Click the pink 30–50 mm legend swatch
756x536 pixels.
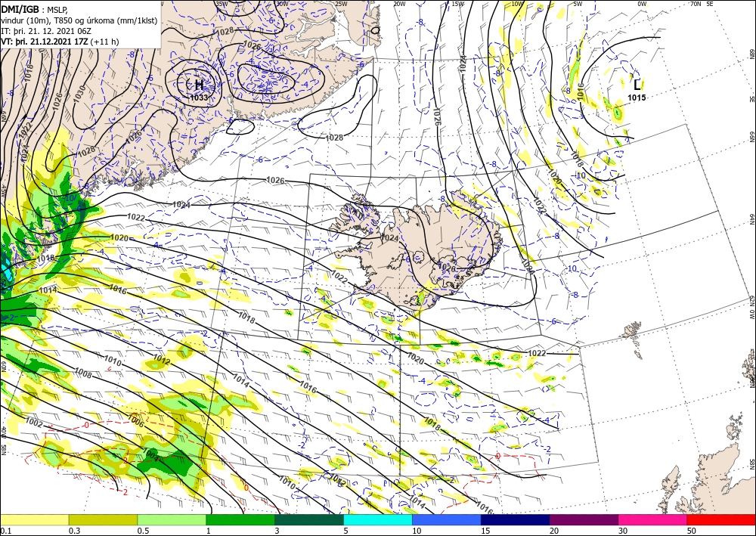tap(653, 520)
